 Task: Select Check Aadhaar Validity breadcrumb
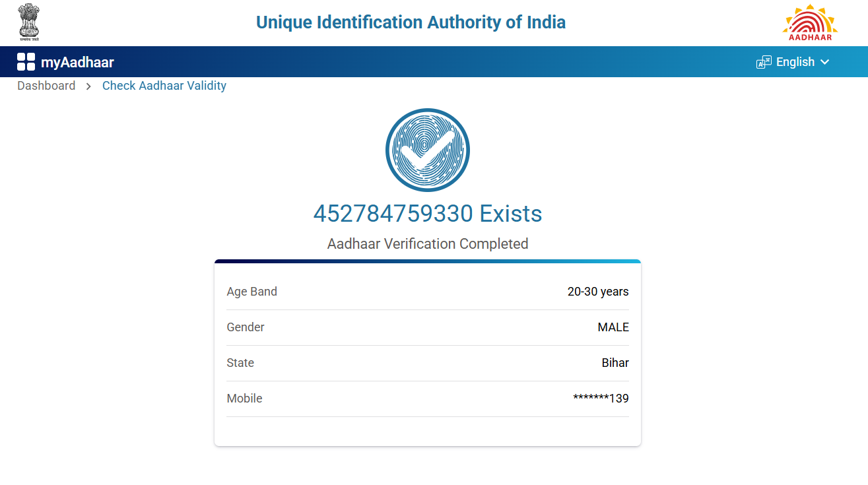(164, 86)
